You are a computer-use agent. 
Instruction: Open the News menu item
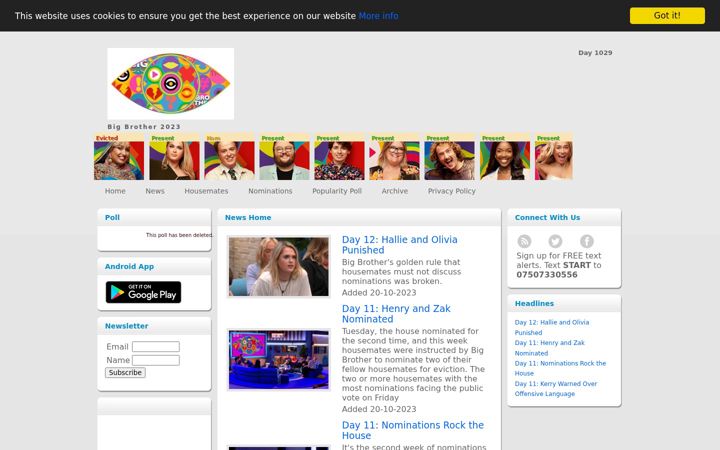click(155, 191)
